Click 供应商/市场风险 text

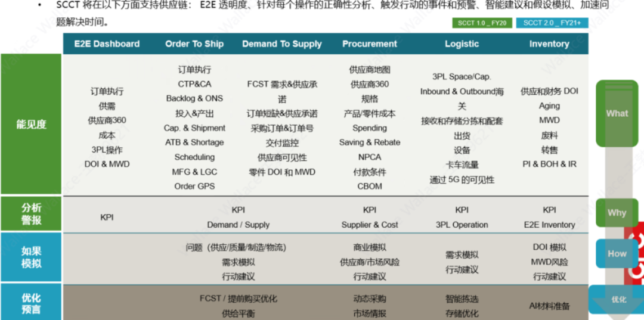point(370,262)
